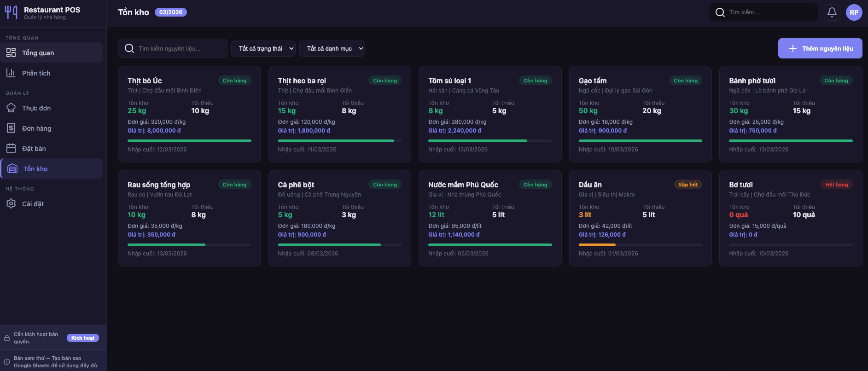The image size is (868, 371).
Task: Click the Đơn hàng receipt icon
Action: pos(11,128)
